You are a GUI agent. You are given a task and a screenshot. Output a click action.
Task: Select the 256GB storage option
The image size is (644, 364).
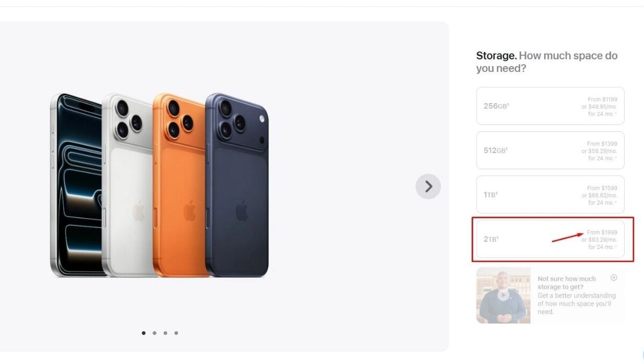tap(550, 106)
